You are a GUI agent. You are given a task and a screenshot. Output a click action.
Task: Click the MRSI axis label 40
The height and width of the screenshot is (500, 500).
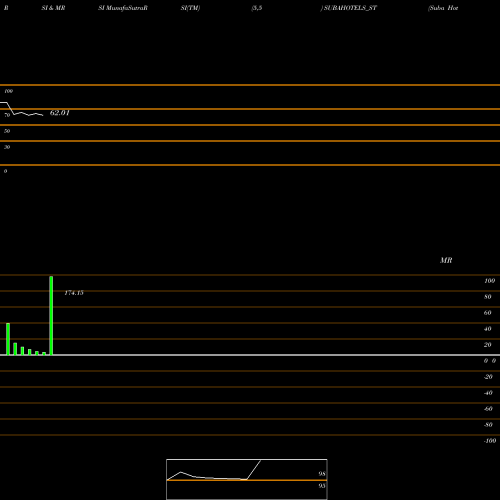click(488, 329)
